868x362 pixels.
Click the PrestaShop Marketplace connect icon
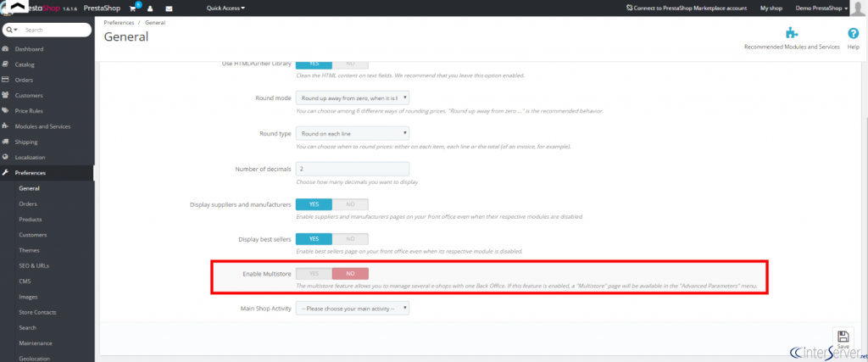[630, 8]
